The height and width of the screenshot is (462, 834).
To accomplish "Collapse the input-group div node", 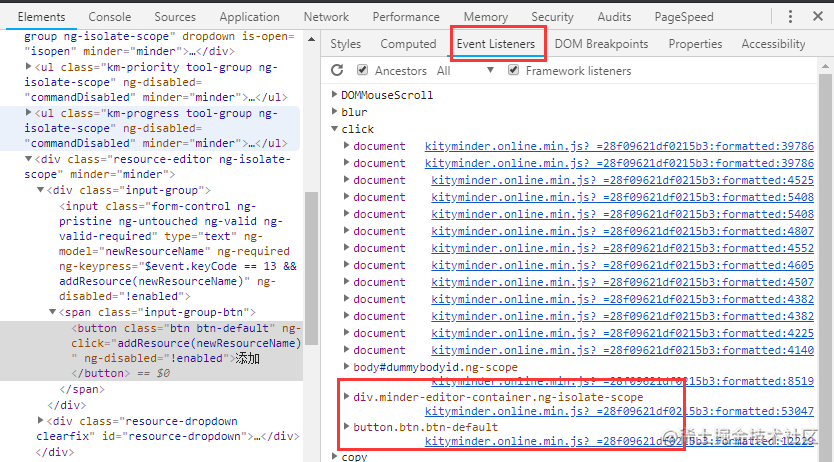I will [40, 190].
